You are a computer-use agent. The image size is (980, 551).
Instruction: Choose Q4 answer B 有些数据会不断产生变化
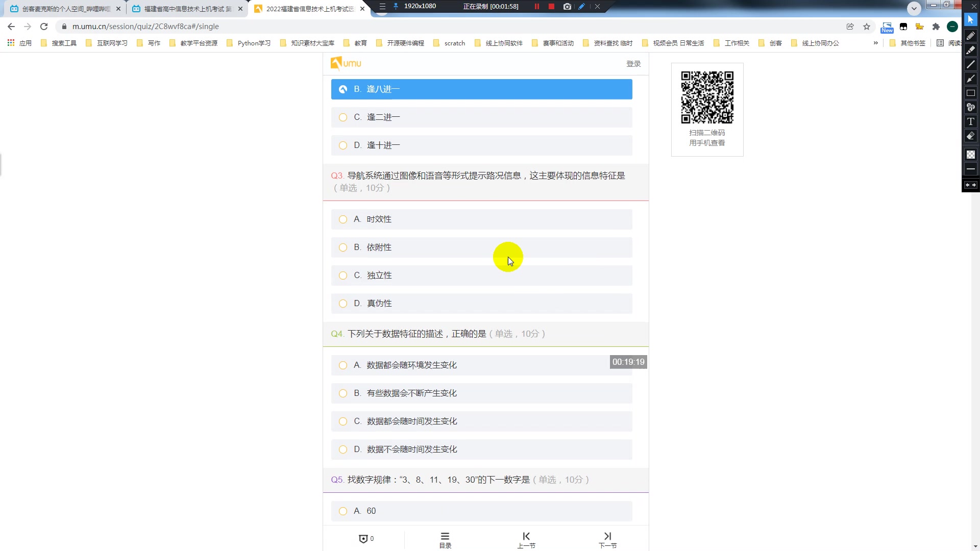point(481,393)
